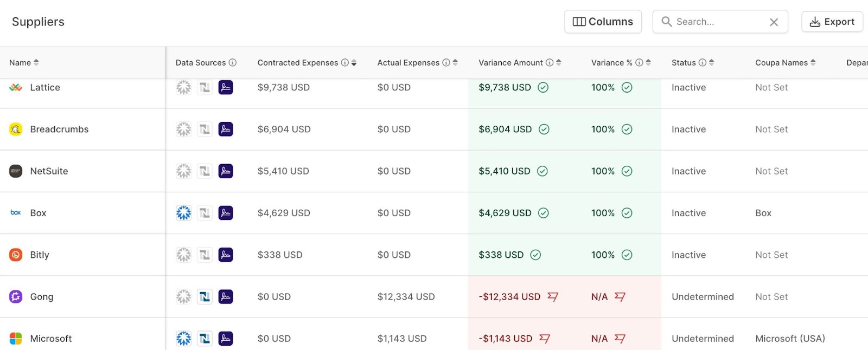Sort by Name column
This screenshot has width=868, height=350.
(x=36, y=63)
